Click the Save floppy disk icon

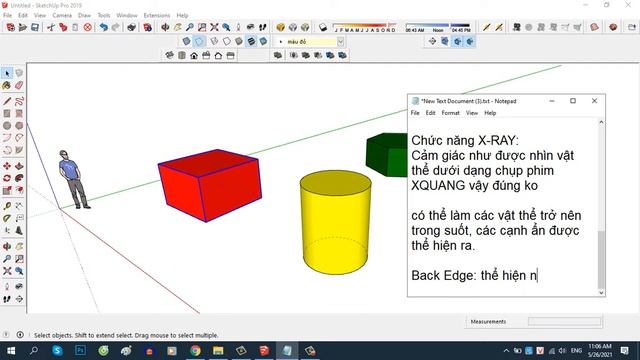[x=35, y=27]
